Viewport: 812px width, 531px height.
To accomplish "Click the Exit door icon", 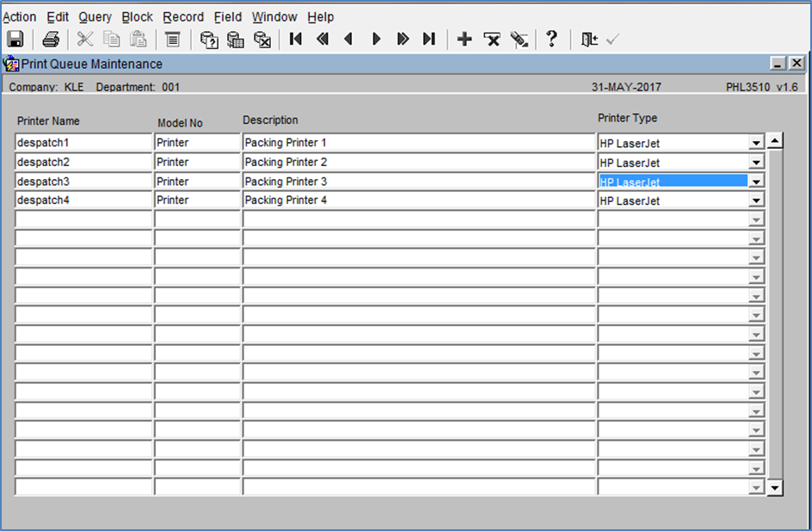I will pyautogui.click(x=589, y=40).
